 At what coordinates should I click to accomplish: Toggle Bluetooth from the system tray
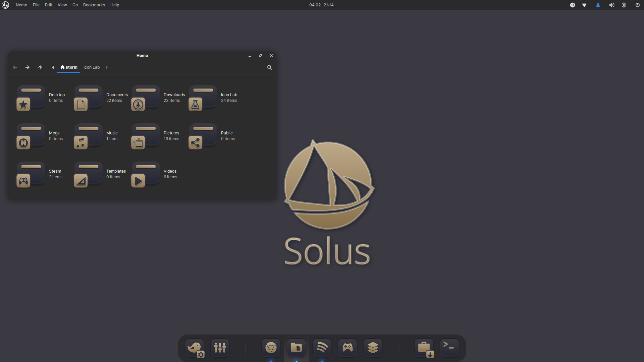click(624, 5)
